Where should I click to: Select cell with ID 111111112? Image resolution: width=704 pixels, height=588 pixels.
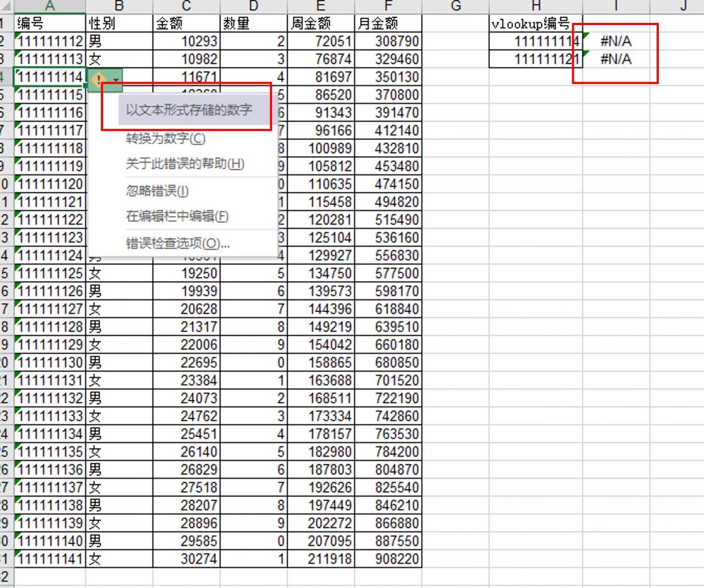pos(50,41)
